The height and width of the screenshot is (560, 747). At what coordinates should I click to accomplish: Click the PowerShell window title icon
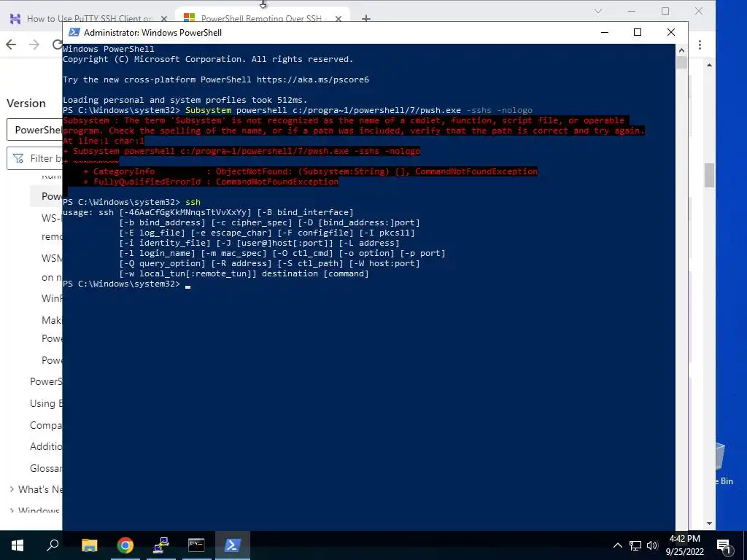click(74, 32)
